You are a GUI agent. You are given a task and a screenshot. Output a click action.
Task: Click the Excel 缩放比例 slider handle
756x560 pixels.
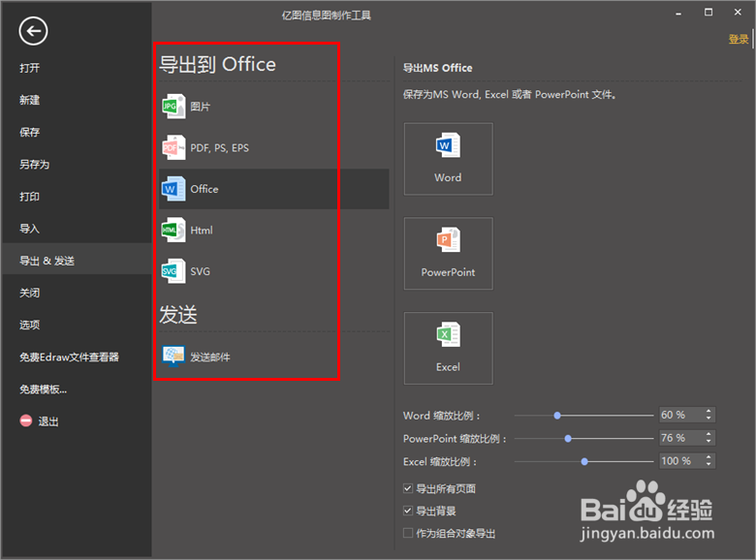[584, 462]
